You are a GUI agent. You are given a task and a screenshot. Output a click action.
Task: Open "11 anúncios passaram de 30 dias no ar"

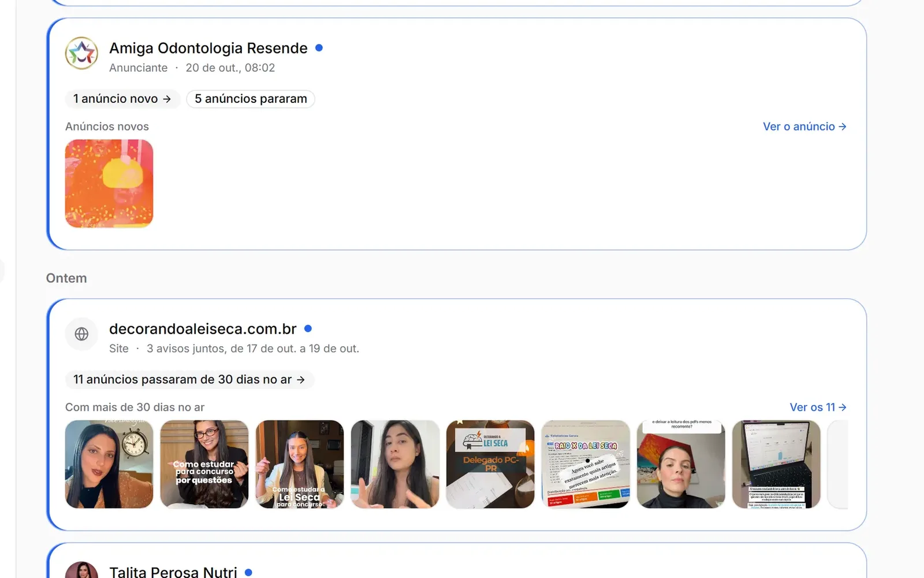[x=189, y=380]
